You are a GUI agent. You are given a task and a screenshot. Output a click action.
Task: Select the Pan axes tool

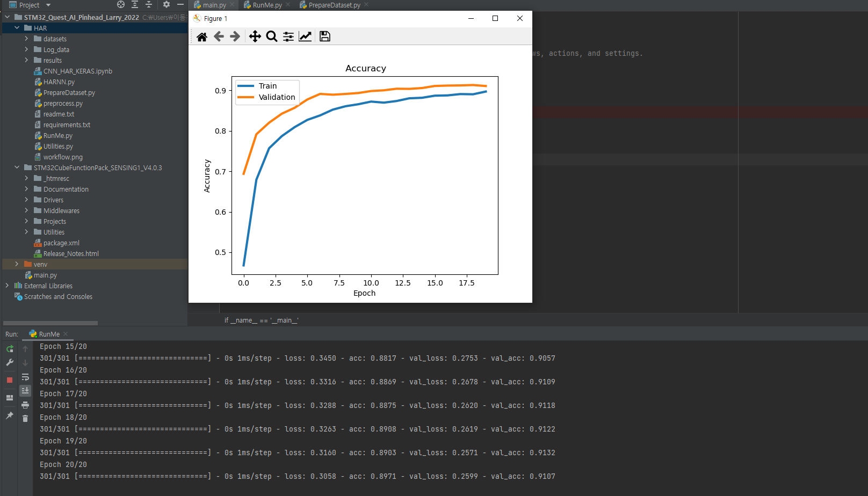pos(255,37)
